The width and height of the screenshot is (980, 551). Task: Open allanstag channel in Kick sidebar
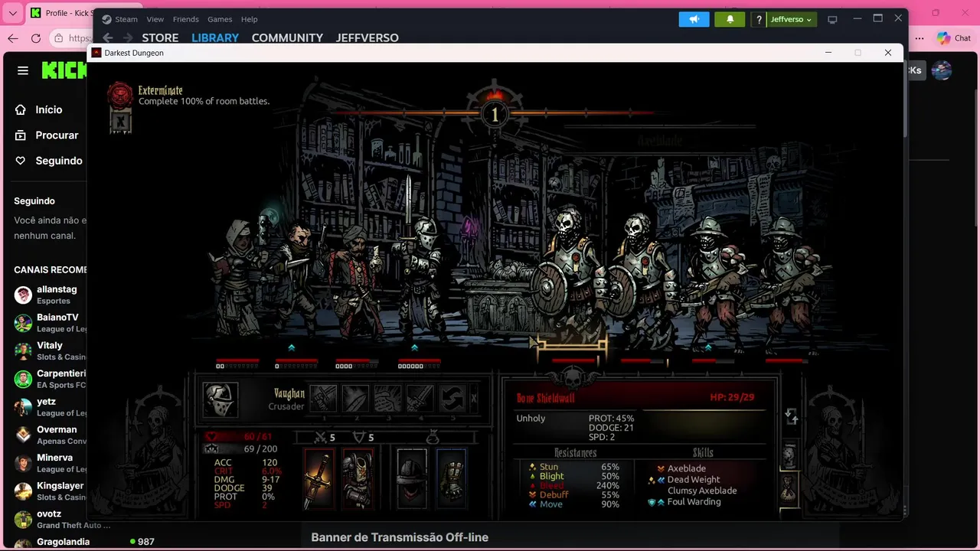(50, 295)
